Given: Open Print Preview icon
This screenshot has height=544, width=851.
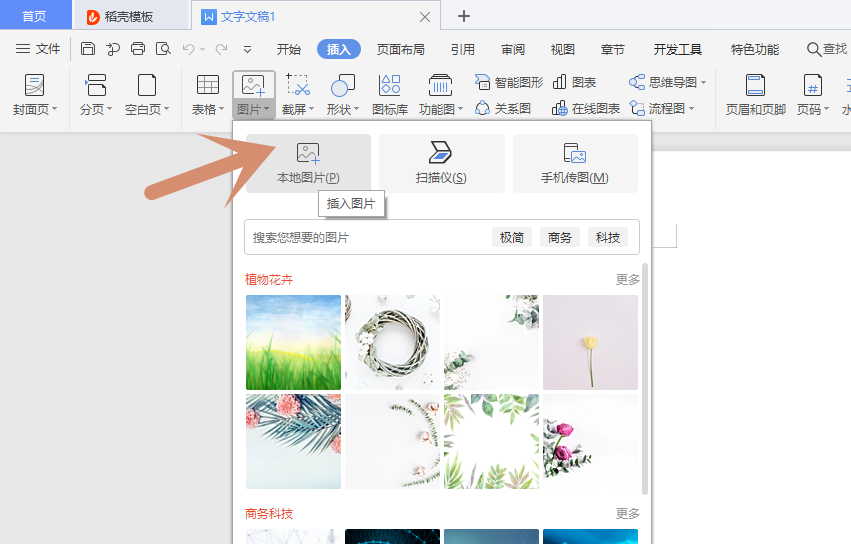Looking at the screenshot, I should (163, 49).
